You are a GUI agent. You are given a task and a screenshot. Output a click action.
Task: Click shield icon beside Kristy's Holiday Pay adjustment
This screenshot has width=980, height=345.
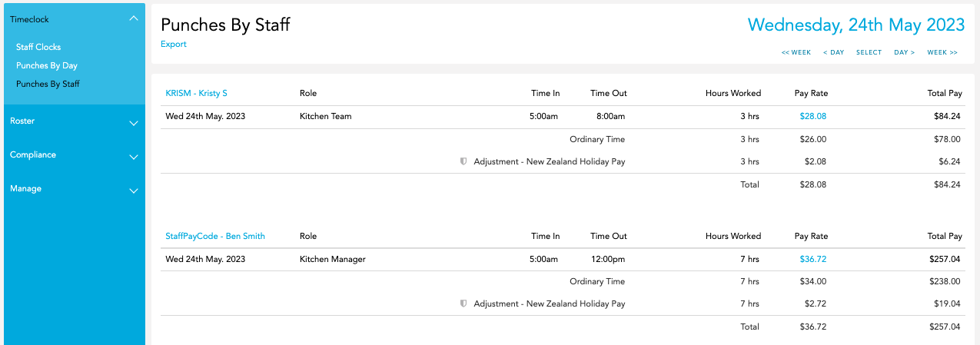coord(463,162)
